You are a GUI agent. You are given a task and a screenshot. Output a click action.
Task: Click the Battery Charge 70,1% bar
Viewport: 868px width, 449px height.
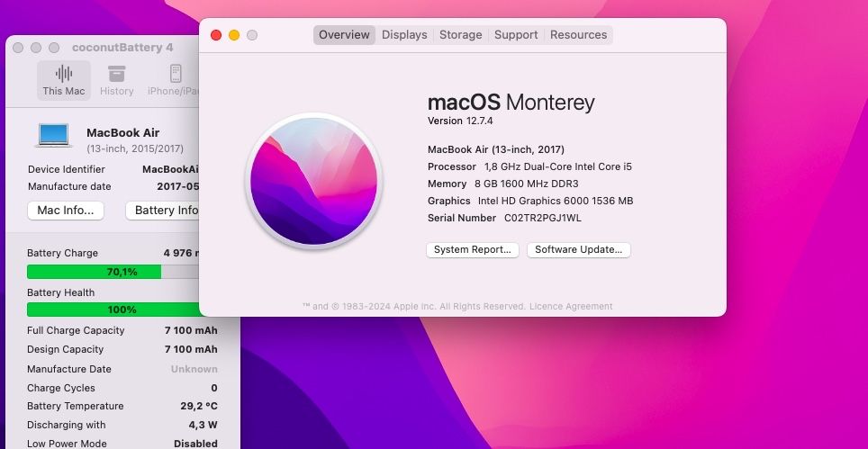click(113, 272)
